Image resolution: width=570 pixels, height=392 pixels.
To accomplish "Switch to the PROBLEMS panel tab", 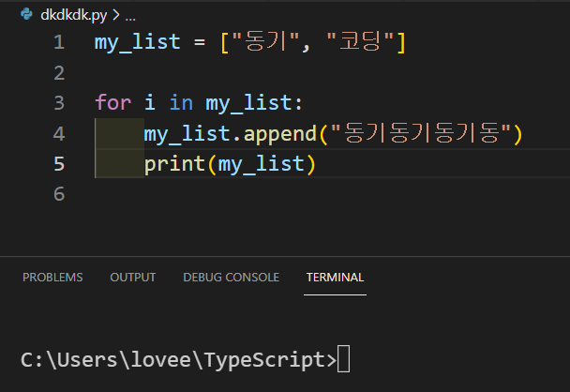I will pos(52,278).
